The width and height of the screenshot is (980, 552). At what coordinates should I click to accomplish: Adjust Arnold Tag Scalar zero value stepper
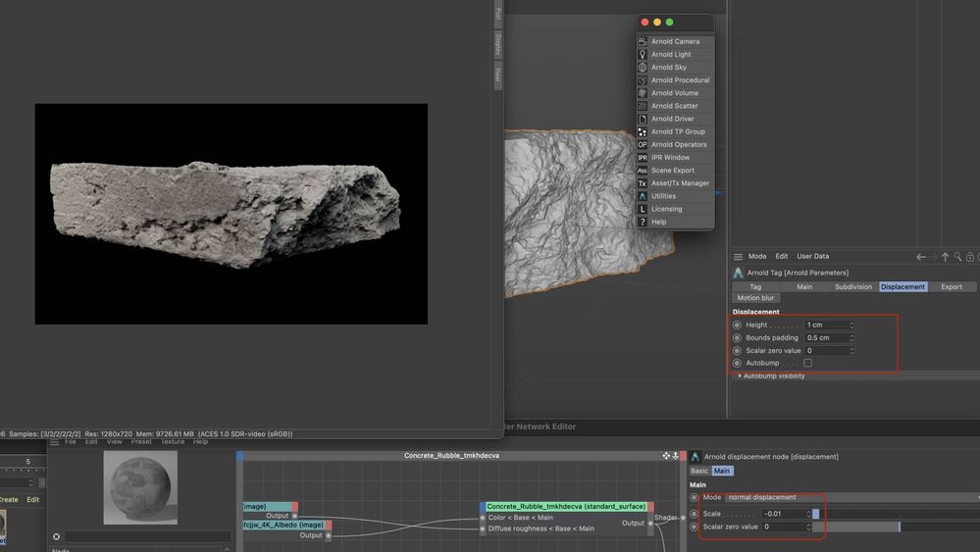[x=851, y=351]
